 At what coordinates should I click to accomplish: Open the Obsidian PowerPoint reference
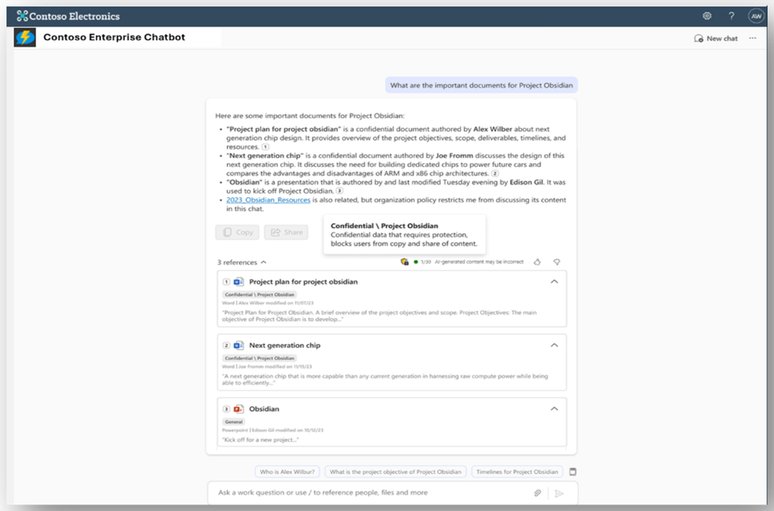264,409
